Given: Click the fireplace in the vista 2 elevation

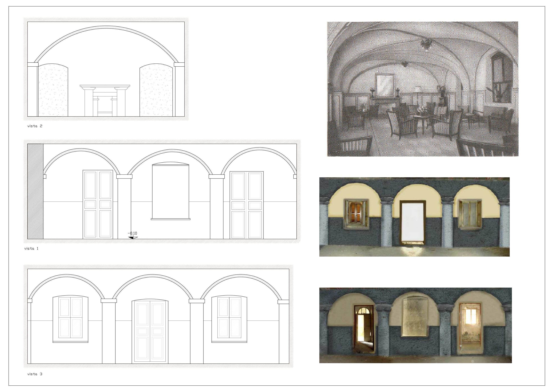Looking at the screenshot, I should point(105,101).
